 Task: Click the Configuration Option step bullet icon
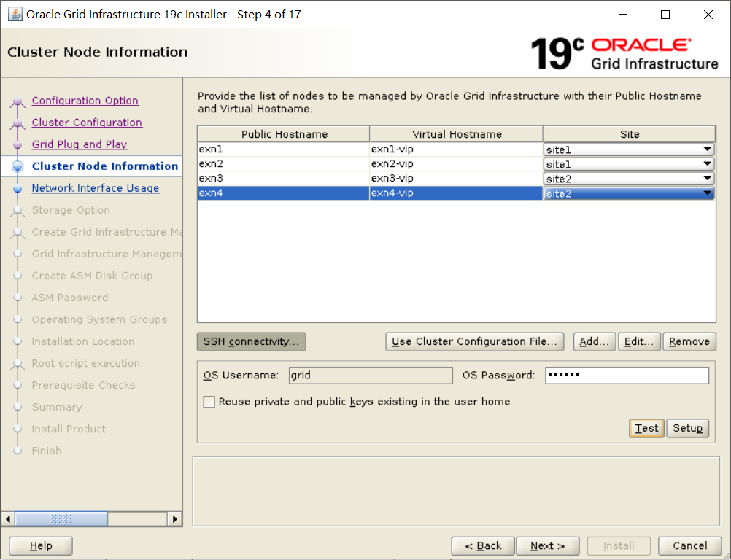18,101
